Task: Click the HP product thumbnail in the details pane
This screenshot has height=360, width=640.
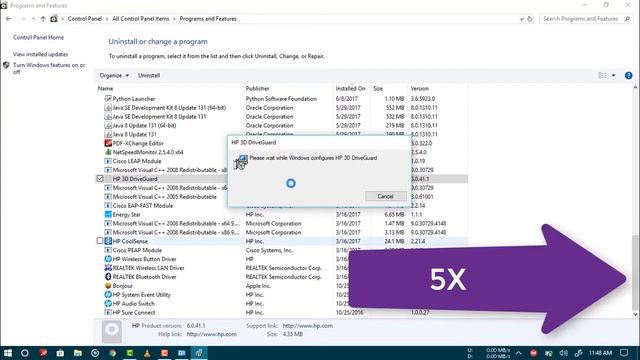Action: (111, 331)
